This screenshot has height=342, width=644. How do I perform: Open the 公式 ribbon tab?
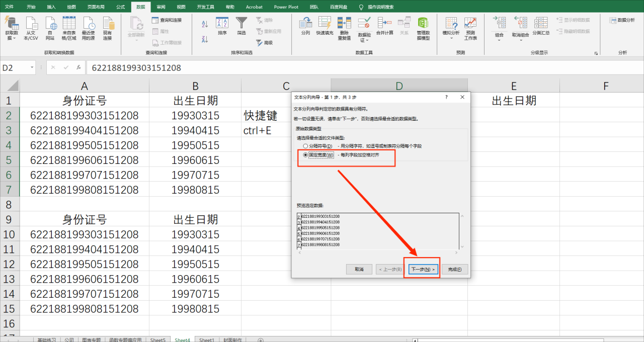click(120, 7)
